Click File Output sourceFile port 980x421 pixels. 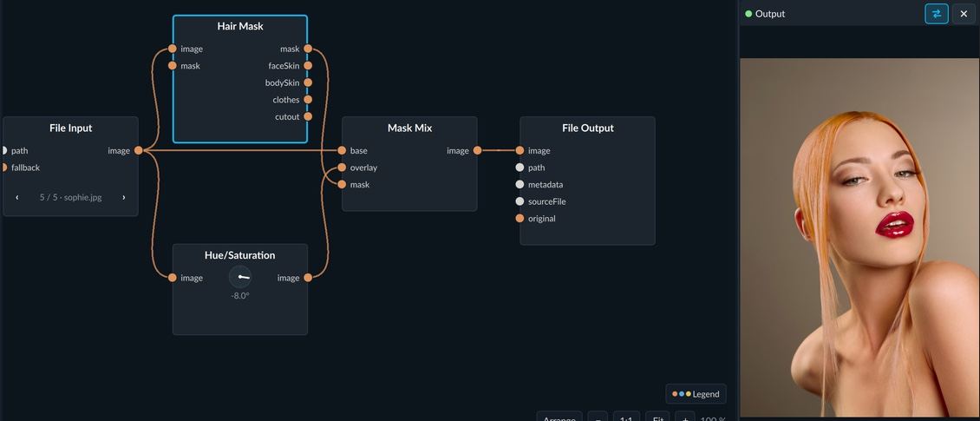point(519,201)
